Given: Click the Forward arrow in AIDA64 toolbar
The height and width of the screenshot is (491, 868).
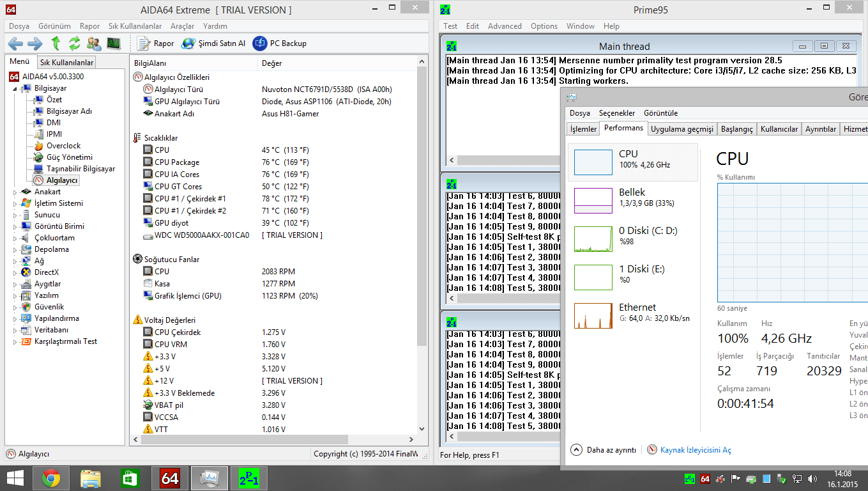Looking at the screenshot, I should [x=35, y=43].
